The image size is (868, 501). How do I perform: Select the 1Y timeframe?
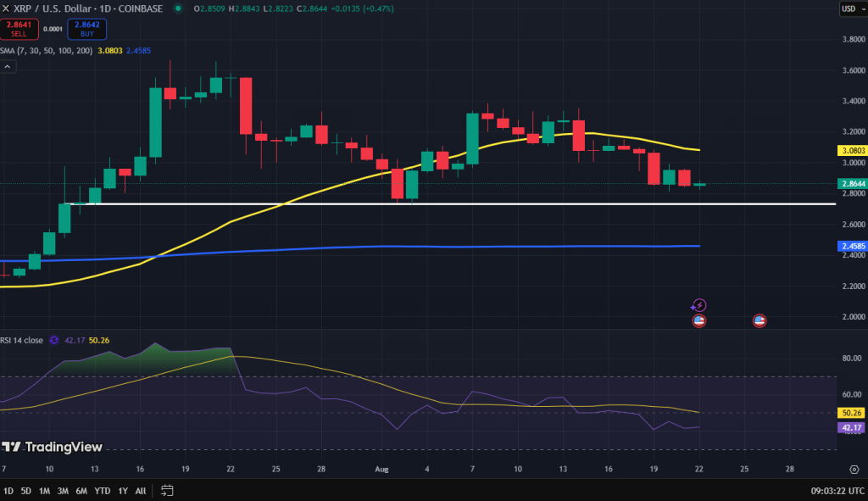pos(121,490)
